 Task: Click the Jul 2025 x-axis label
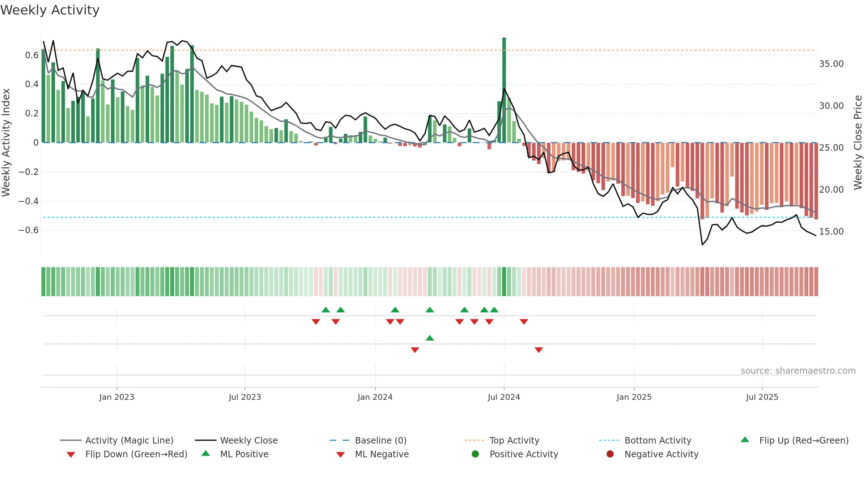(x=762, y=397)
